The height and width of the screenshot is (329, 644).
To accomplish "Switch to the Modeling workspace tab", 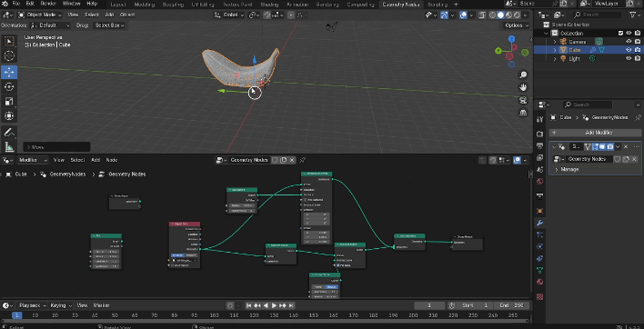I will (144, 5).
